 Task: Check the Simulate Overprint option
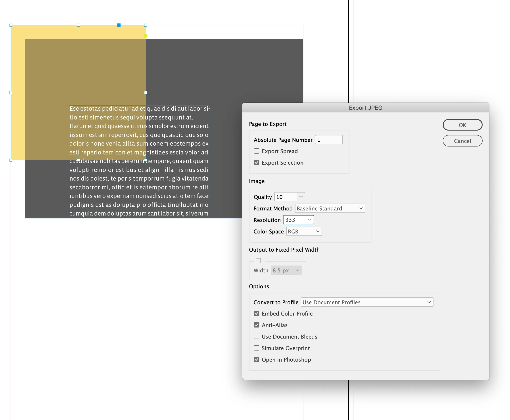click(x=256, y=348)
